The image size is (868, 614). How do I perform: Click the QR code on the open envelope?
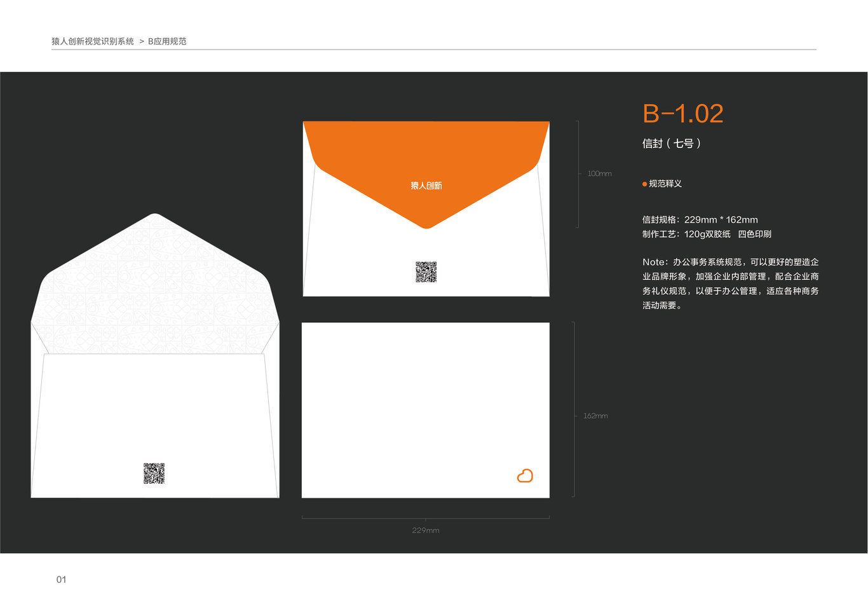click(x=154, y=474)
